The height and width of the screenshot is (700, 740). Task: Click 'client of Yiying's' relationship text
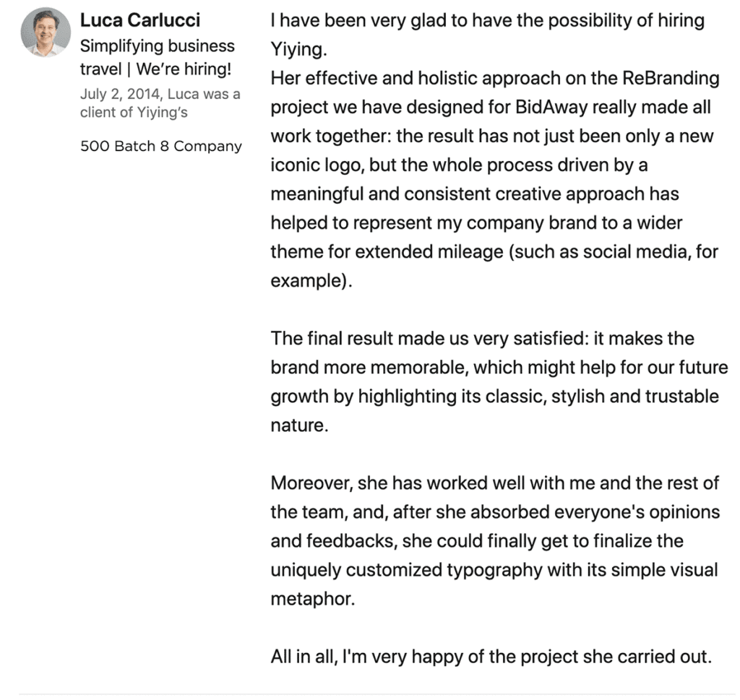pyautogui.click(x=134, y=112)
